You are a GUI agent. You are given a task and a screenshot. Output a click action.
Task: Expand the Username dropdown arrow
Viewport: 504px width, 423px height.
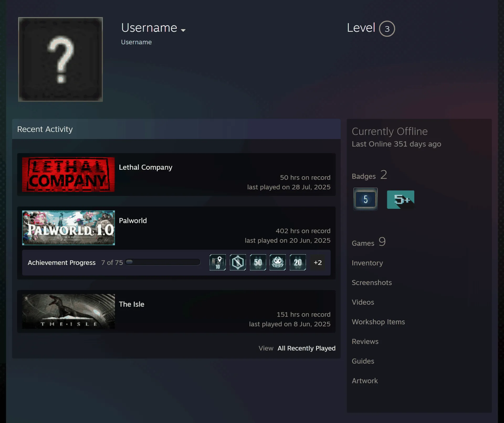183,30
